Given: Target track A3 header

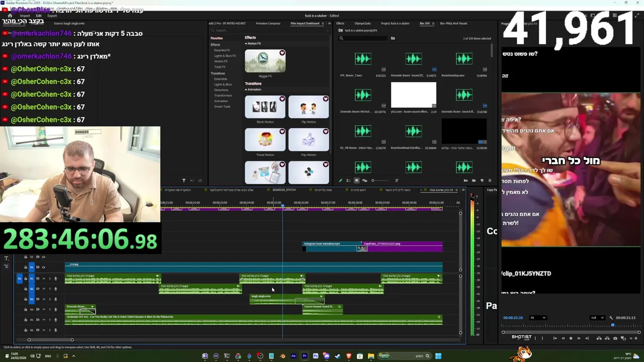Looking at the screenshot, I should coord(32,299).
